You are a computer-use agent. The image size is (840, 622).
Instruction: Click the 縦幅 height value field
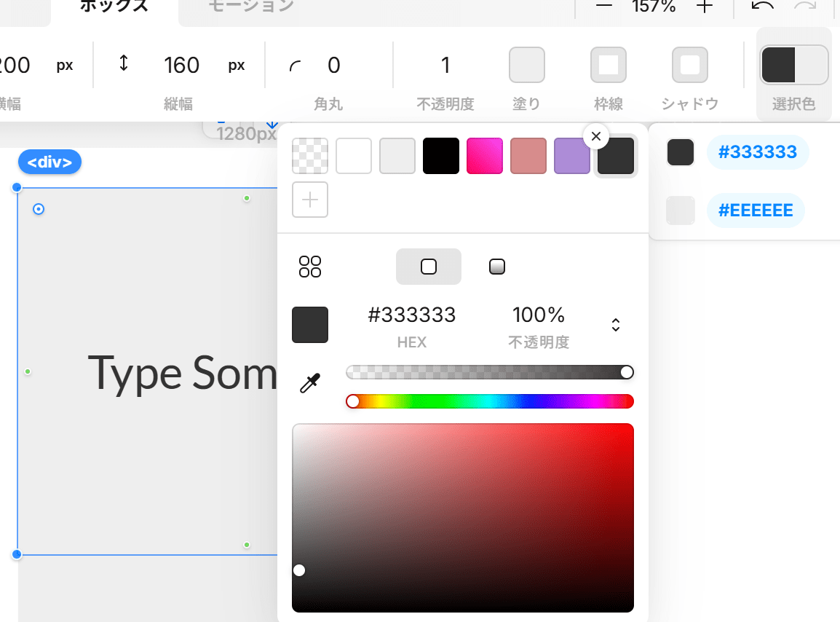[x=181, y=66]
